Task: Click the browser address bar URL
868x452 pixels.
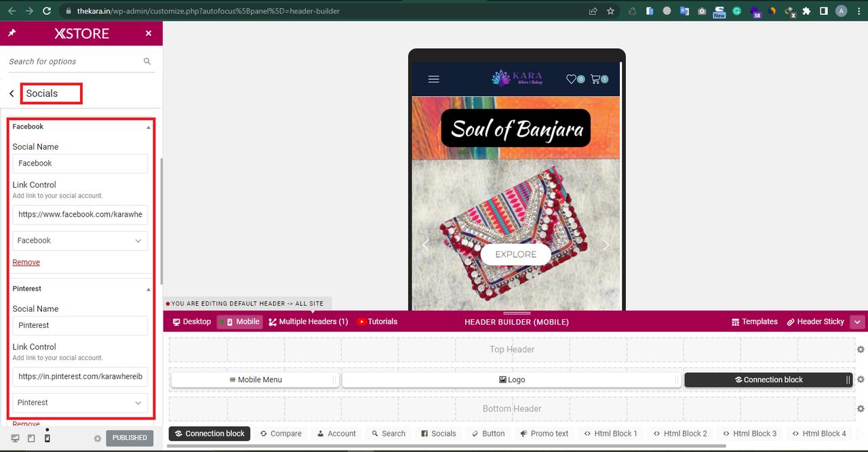Action: tap(208, 11)
